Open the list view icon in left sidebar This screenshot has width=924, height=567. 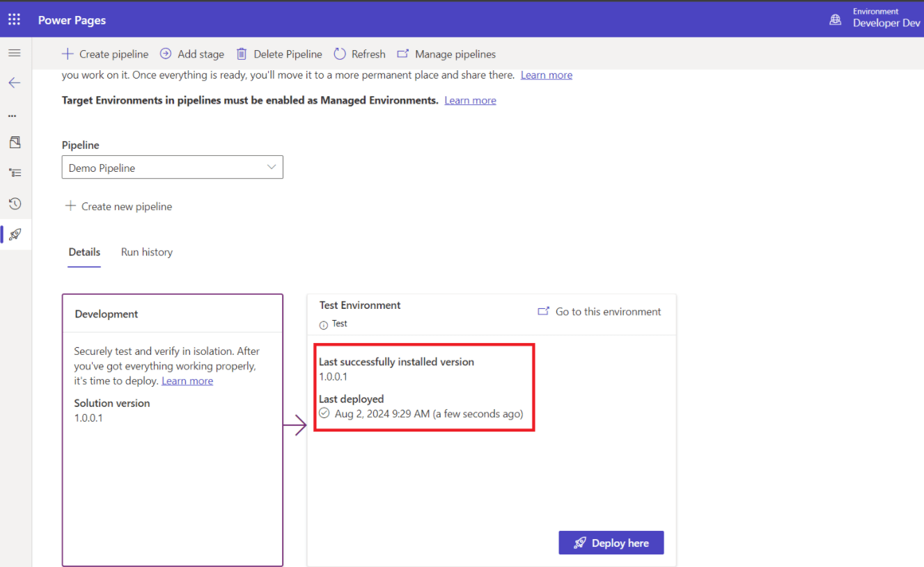pos(15,173)
